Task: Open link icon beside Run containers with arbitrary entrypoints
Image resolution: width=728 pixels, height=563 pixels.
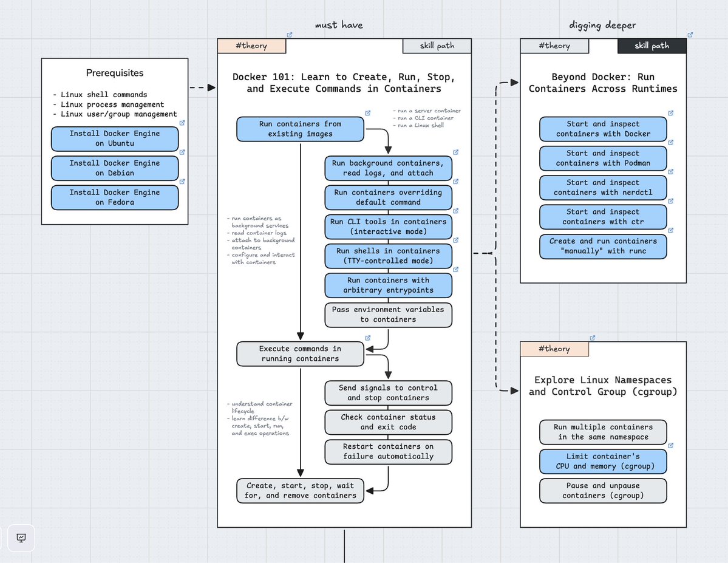Action: [456, 270]
